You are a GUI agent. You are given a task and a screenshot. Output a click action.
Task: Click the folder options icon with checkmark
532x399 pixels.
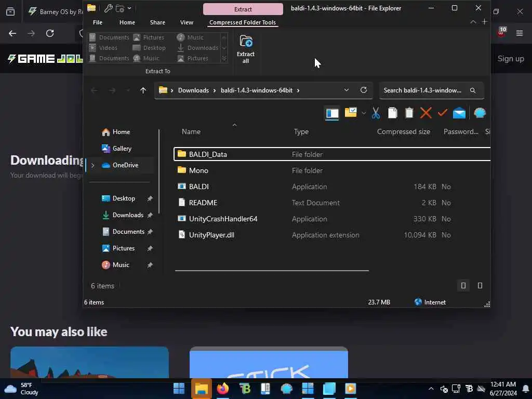tap(351, 113)
